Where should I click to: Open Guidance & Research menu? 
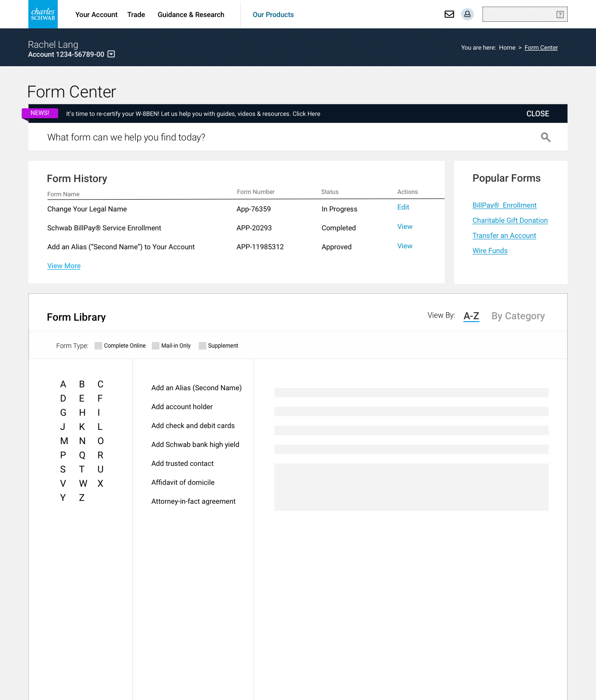coord(191,15)
